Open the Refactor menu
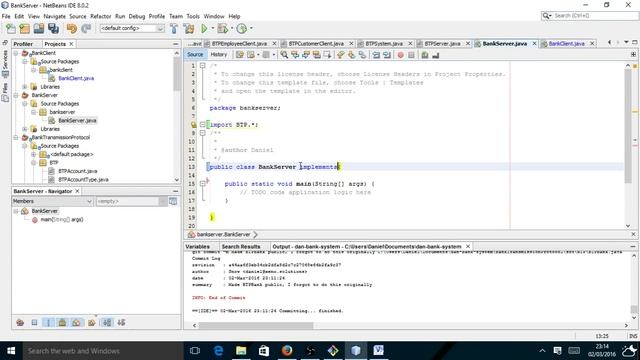The width and height of the screenshot is (640, 360). [100, 16]
